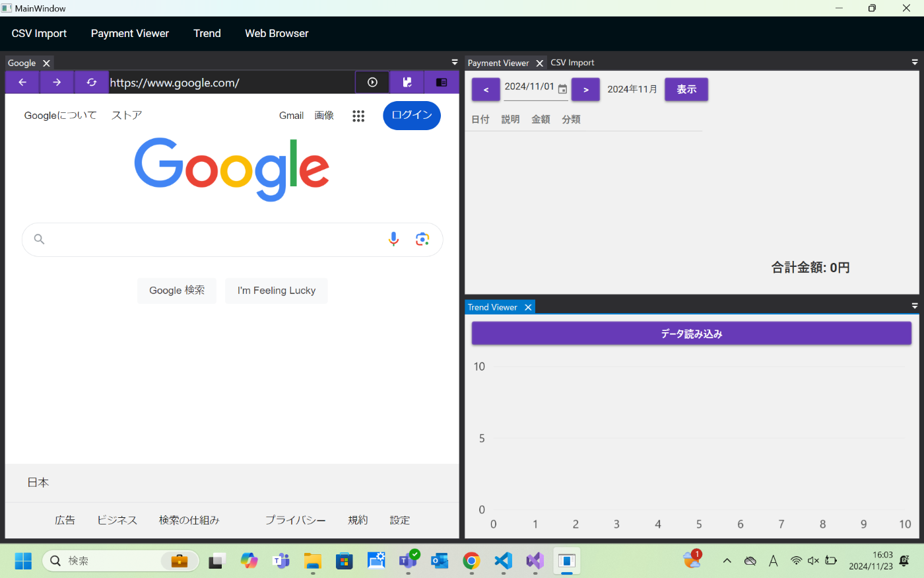
Task: Reload the Google page
Action: click(x=91, y=83)
